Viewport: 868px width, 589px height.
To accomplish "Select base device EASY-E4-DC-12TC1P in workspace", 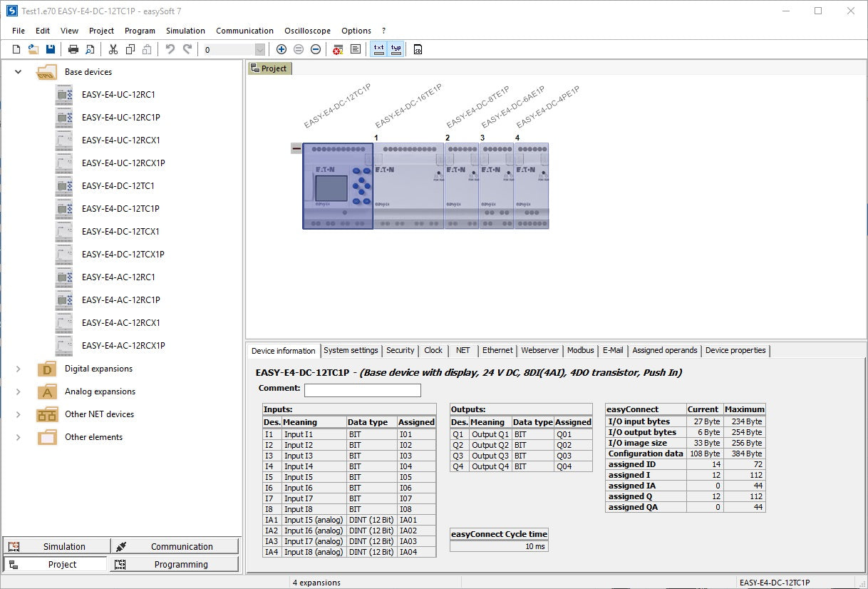I will 338,186.
